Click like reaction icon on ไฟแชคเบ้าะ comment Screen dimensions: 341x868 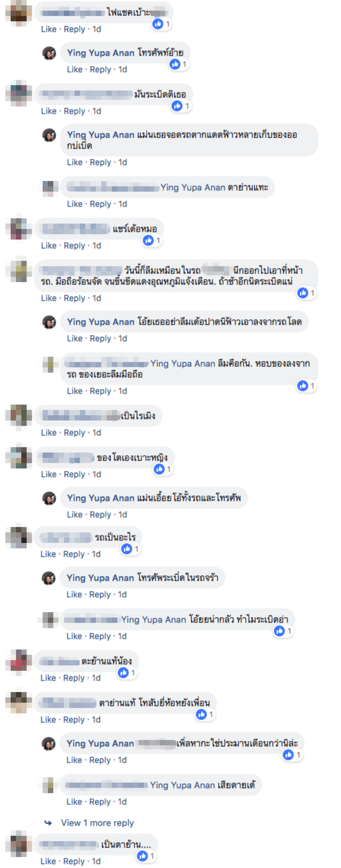pos(158,24)
